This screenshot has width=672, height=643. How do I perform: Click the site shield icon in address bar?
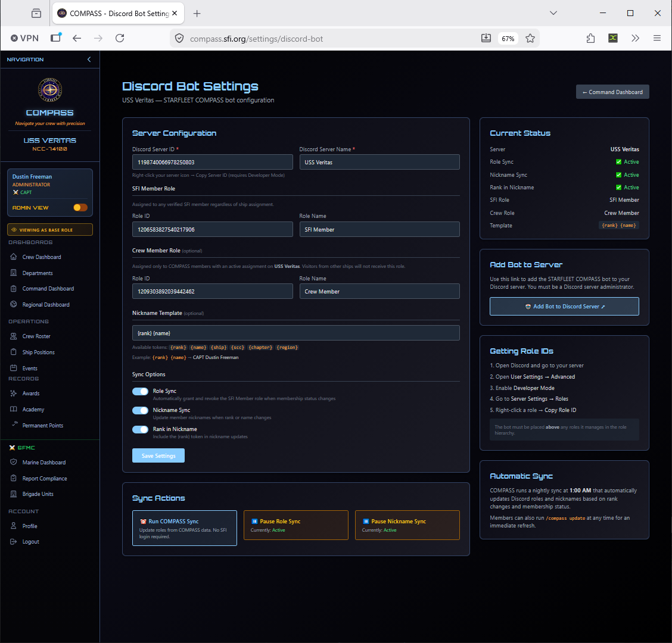click(x=179, y=38)
